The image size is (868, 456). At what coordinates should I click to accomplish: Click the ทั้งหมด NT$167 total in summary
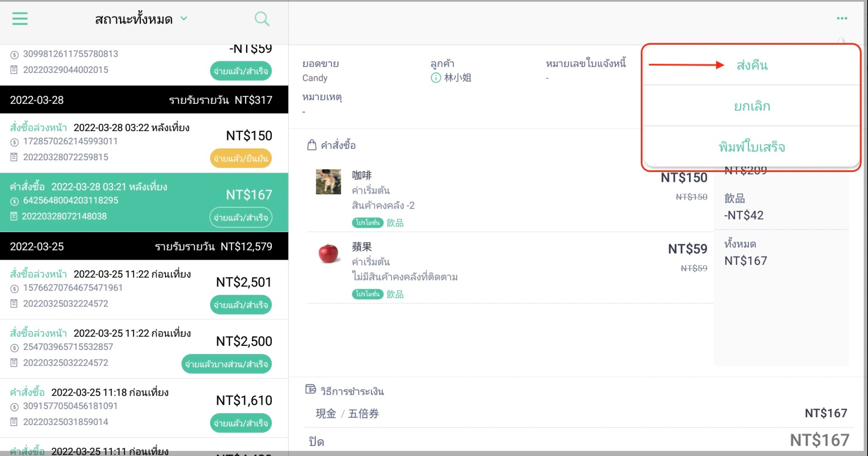[745, 252]
